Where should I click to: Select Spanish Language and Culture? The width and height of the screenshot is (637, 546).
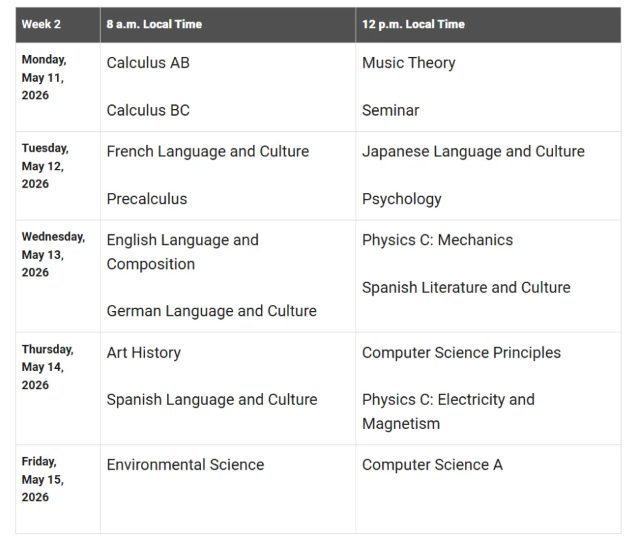tap(211, 400)
